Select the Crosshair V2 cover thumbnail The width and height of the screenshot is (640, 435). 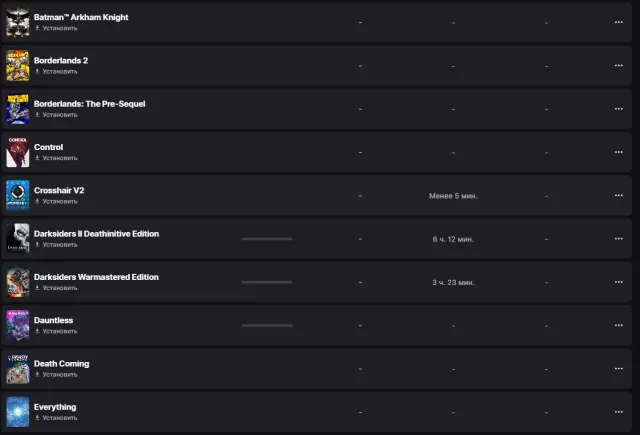pos(18,195)
